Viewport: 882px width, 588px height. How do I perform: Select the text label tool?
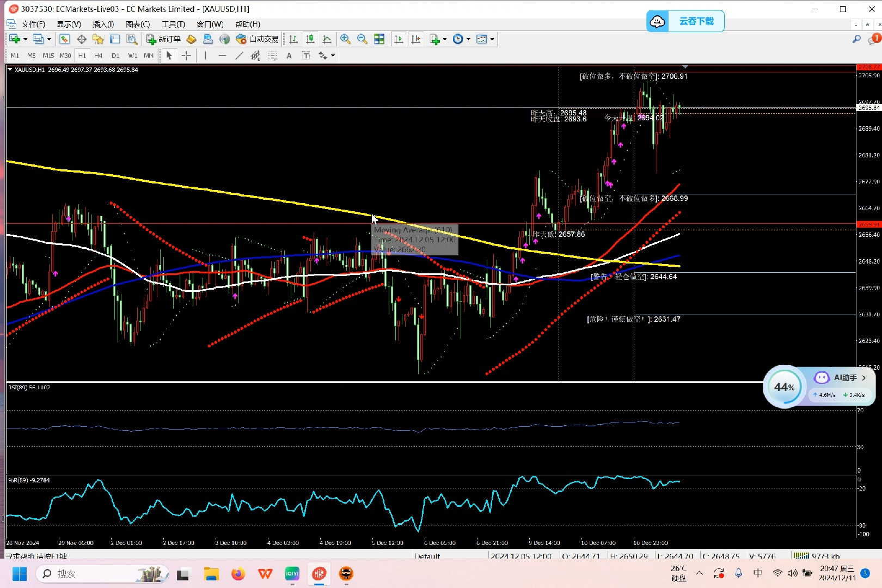pos(289,56)
